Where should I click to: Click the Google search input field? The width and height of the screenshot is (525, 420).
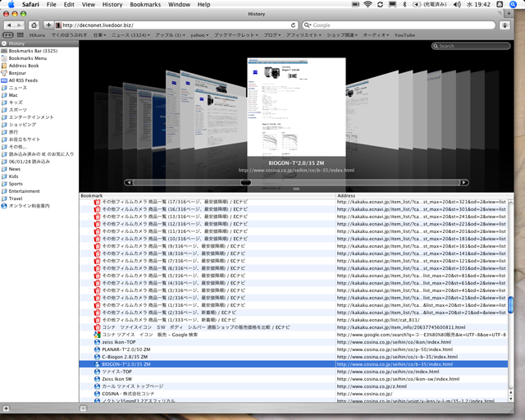tap(399, 25)
